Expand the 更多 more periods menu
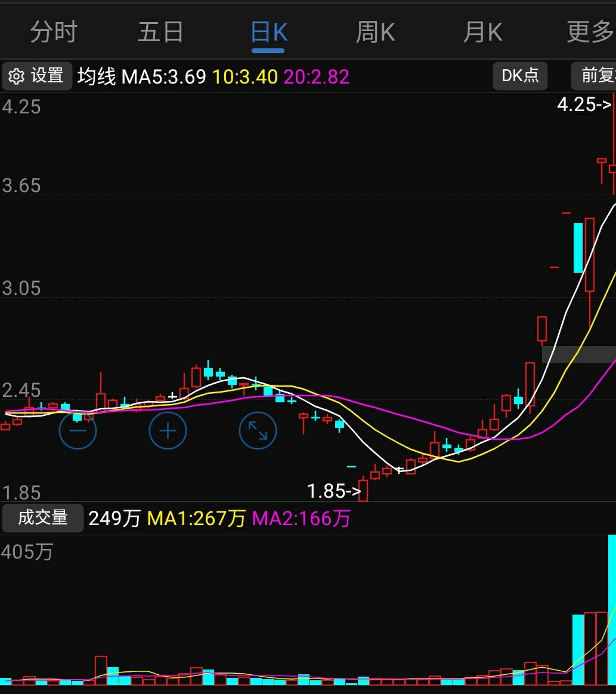616x694 pixels. click(x=589, y=32)
